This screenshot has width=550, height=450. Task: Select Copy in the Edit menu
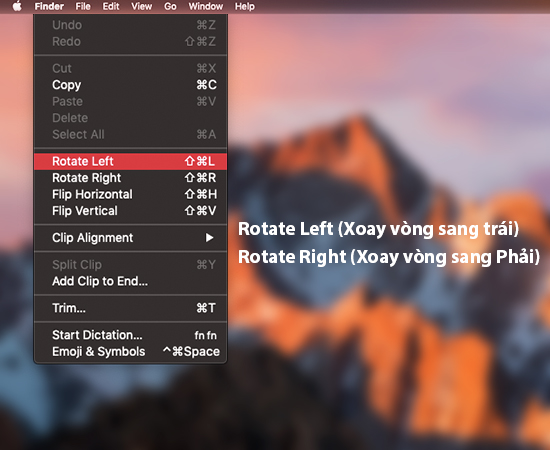130,85
